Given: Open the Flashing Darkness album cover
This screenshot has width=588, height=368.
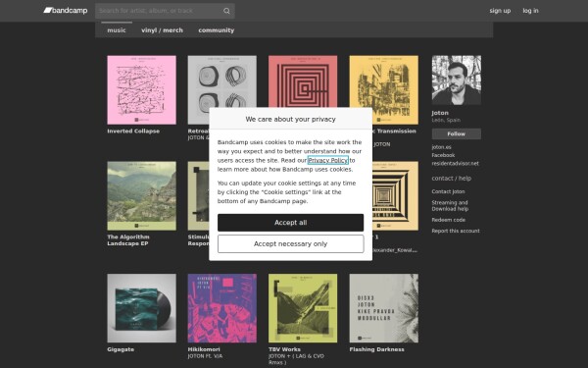Looking at the screenshot, I should tap(383, 308).
